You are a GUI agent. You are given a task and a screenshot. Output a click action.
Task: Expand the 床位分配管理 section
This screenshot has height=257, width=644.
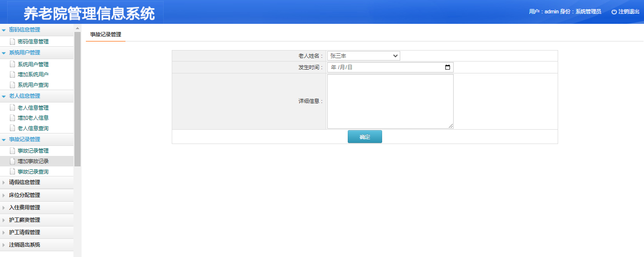coord(37,195)
